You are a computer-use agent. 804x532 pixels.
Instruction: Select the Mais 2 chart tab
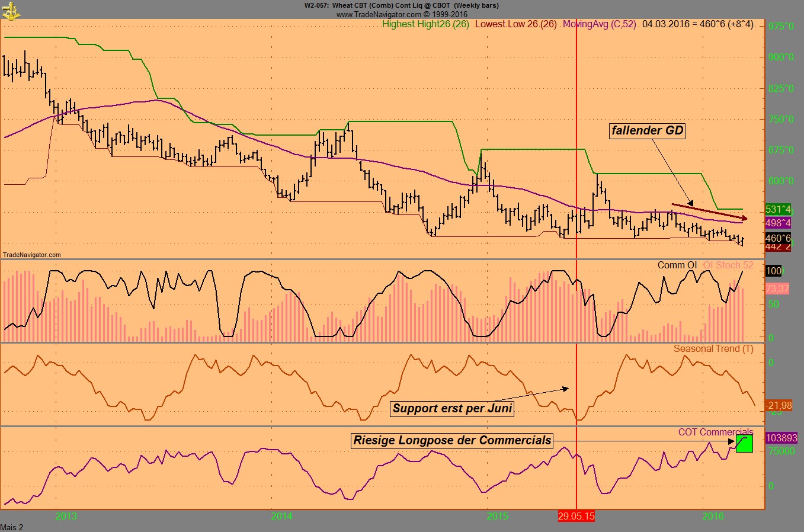click(12, 527)
